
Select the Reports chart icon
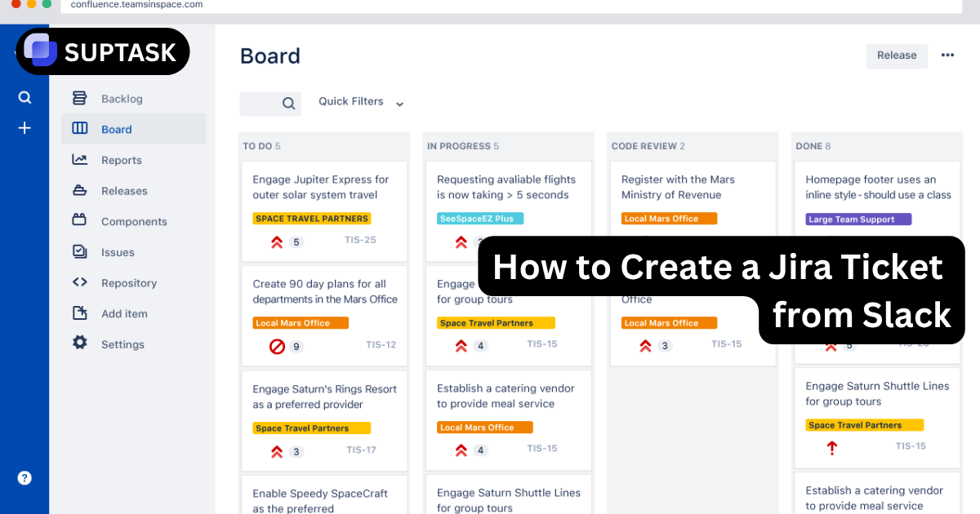[x=79, y=160]
